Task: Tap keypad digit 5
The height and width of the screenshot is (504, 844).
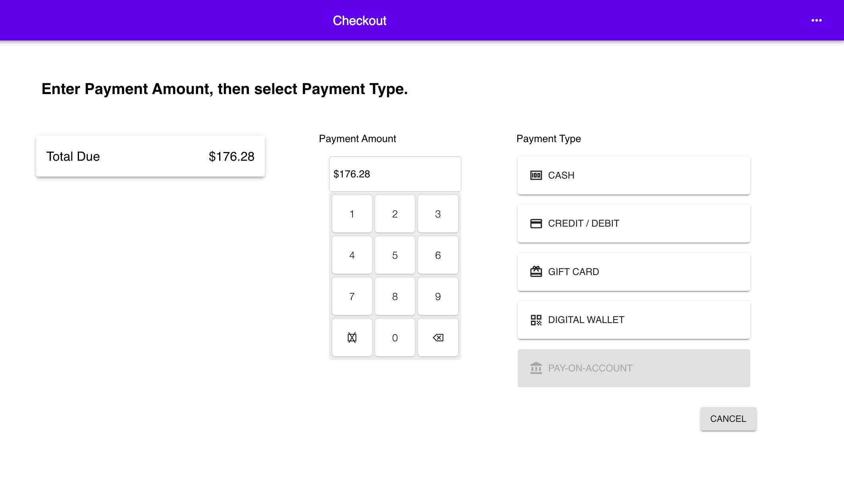Action: (x=395, y=255)
